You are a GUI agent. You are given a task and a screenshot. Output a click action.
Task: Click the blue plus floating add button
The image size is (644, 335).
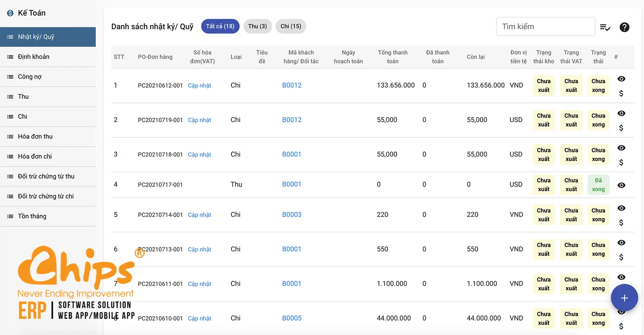(624, 298)
